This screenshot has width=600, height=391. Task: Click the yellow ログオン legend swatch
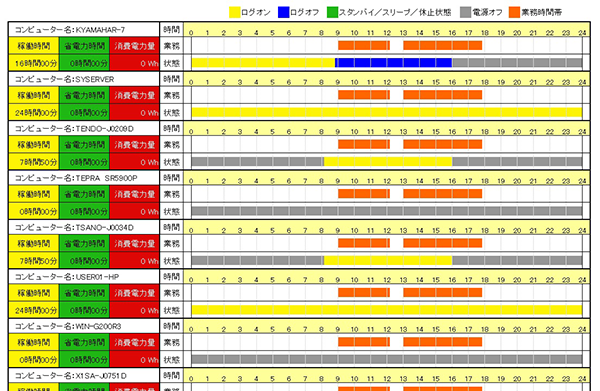[x=235, y=12]
